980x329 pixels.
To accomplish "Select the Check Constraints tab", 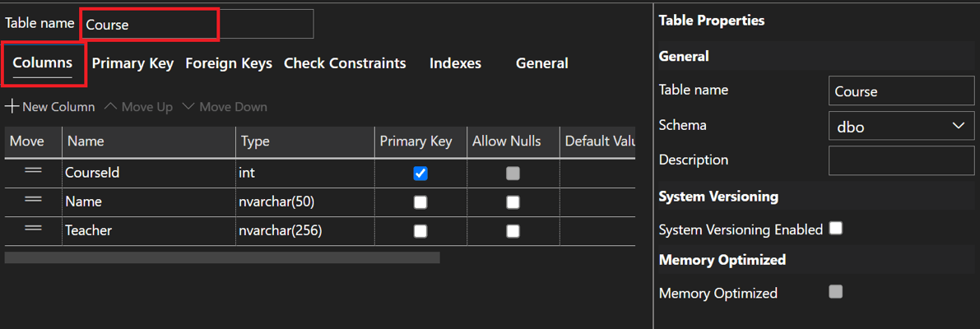I will click(x=345, y=63).
